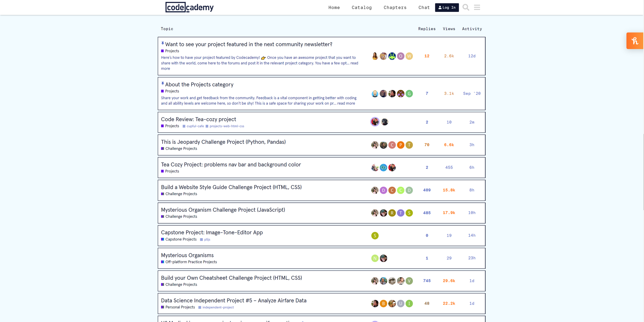The height and width of the screenshot is (322, 644).
Task: Open avatar 'B' on Airfare Data topic
Action: pyautogui.click(x=384, y=304)
